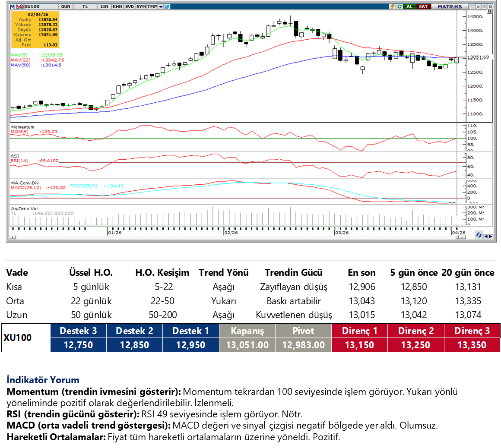Viewport: 501px width, 448px height.
Task: Open the symbol chart icon beside XU100
Action: [20, 6]
